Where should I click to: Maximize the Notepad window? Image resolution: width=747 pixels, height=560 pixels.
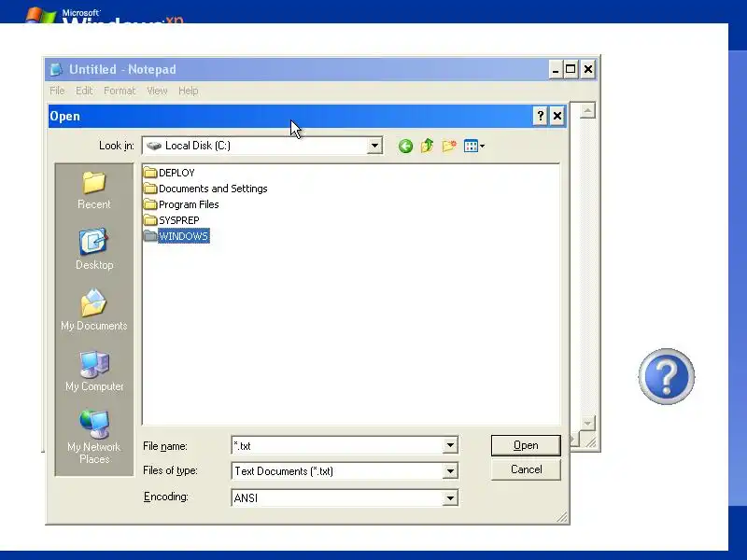click(x=571, y=69)
